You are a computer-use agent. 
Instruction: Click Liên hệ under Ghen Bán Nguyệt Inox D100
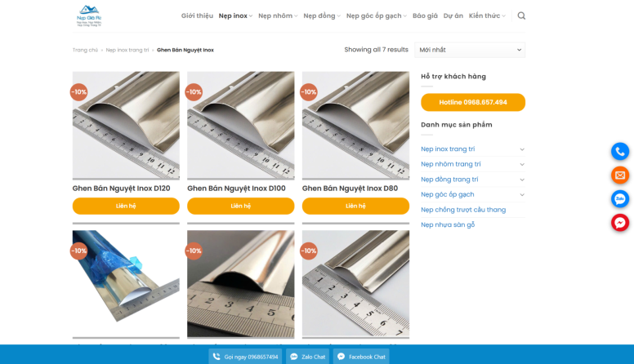click(240, 206)
